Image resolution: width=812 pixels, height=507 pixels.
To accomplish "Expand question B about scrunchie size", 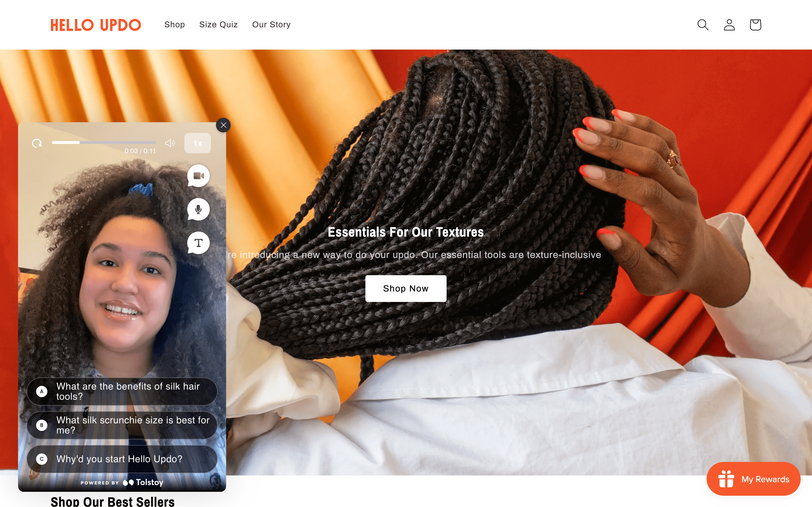I will coord(123,425).
